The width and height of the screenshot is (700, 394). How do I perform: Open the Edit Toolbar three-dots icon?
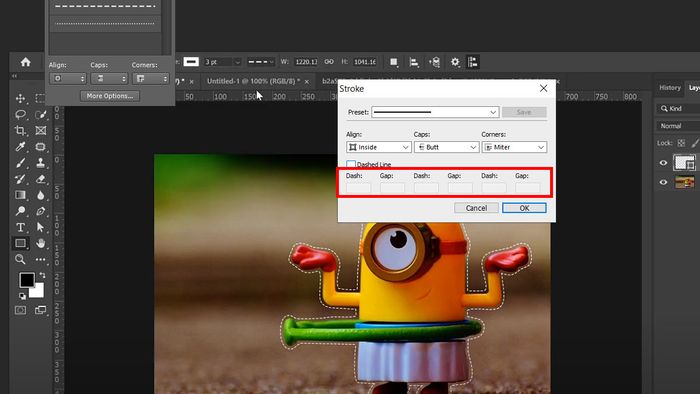41,259
